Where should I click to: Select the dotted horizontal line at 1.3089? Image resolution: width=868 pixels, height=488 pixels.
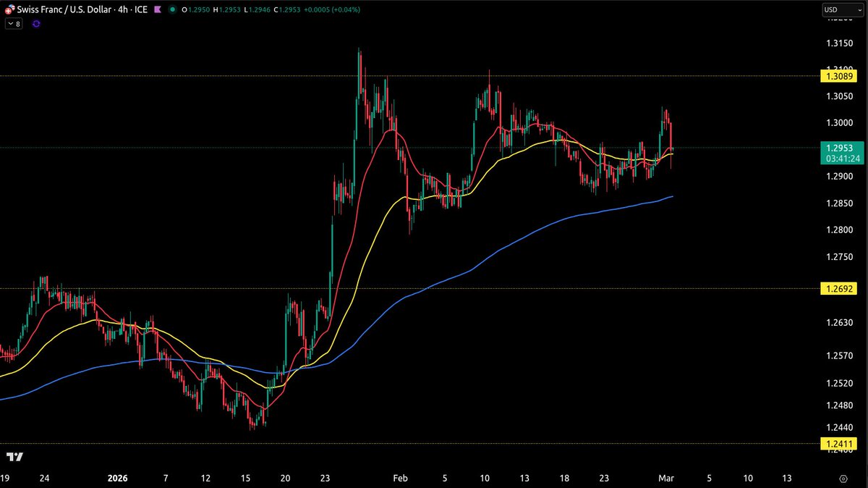[x=409, y=75]
